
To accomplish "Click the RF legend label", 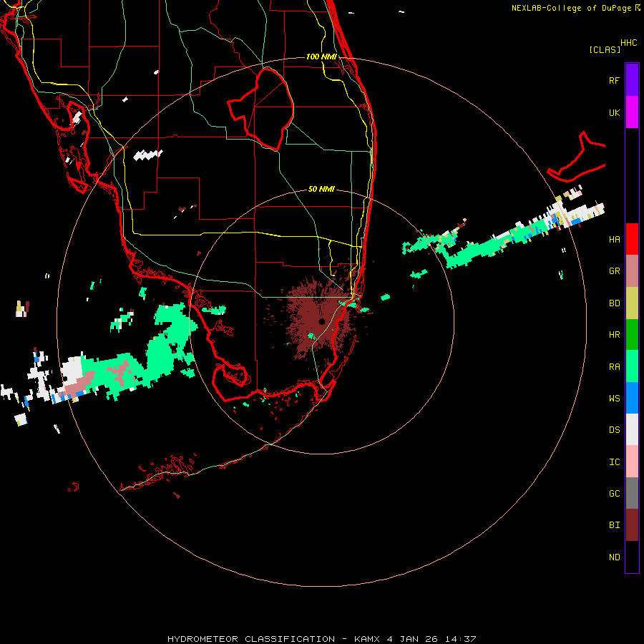I will (614, 80).
